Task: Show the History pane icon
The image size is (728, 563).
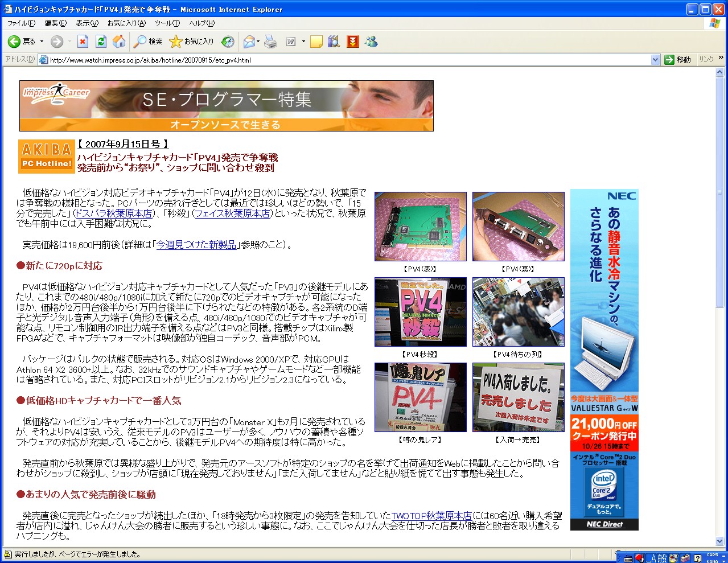Action: (x=228, y=42)
